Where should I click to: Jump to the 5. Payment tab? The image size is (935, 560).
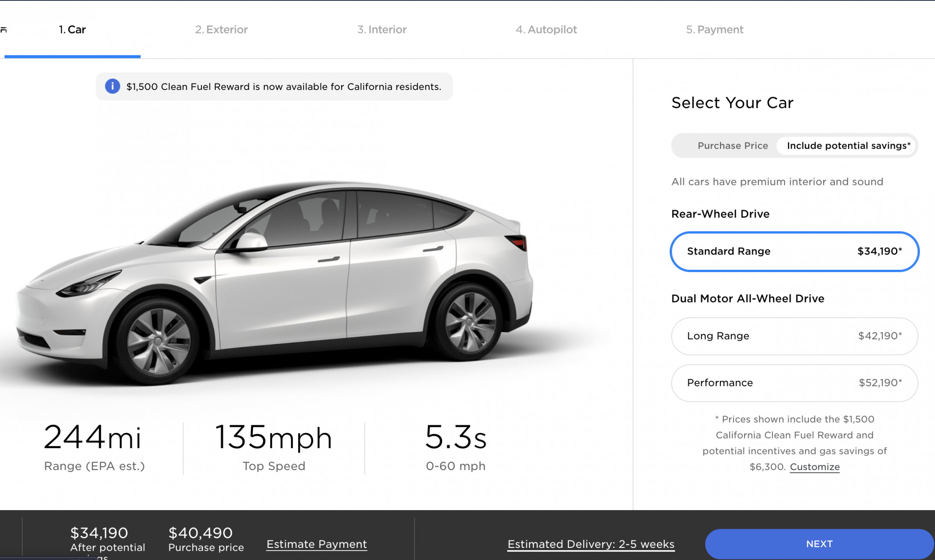click(714, 30)
